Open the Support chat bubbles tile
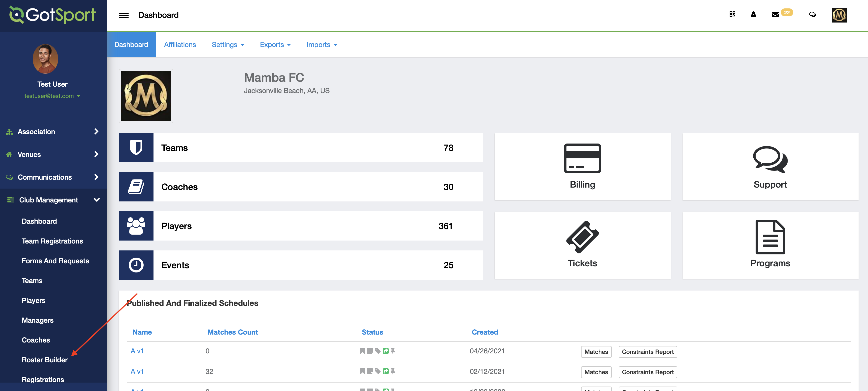The width and height of the screenshot is (868, 391). tap(770, 167)
